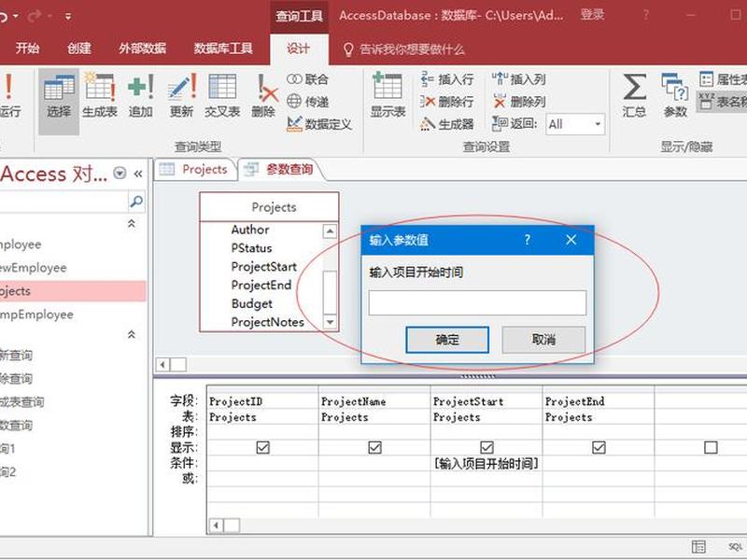The image size is (747, 560).
Task: Cancel parameter dialog with 取消 button
Action: click(x=543, y=340)
